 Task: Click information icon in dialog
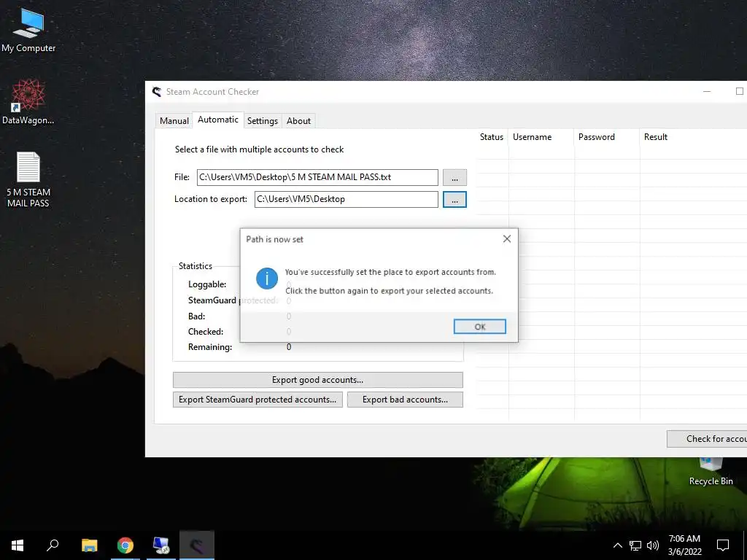(267, 279)
